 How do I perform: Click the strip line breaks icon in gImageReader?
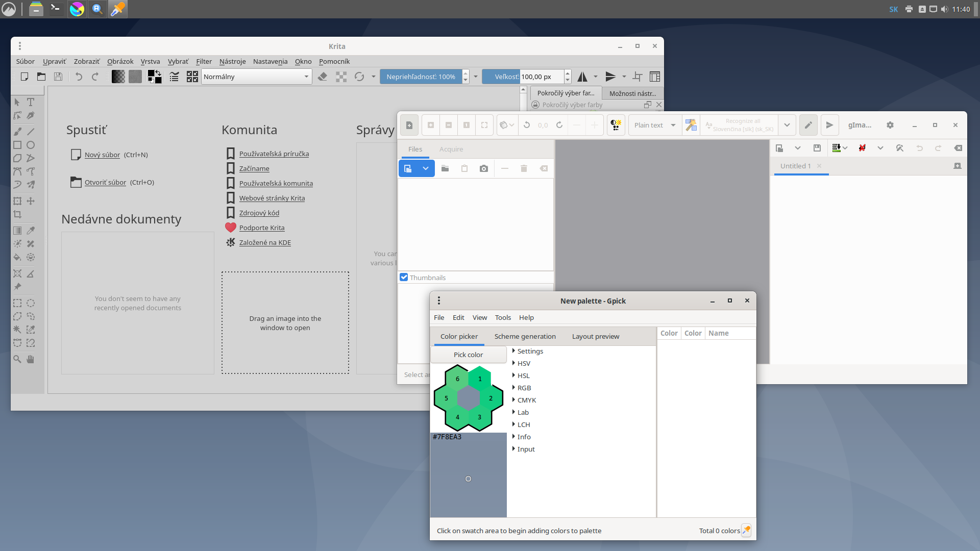[x=862, y=148]
